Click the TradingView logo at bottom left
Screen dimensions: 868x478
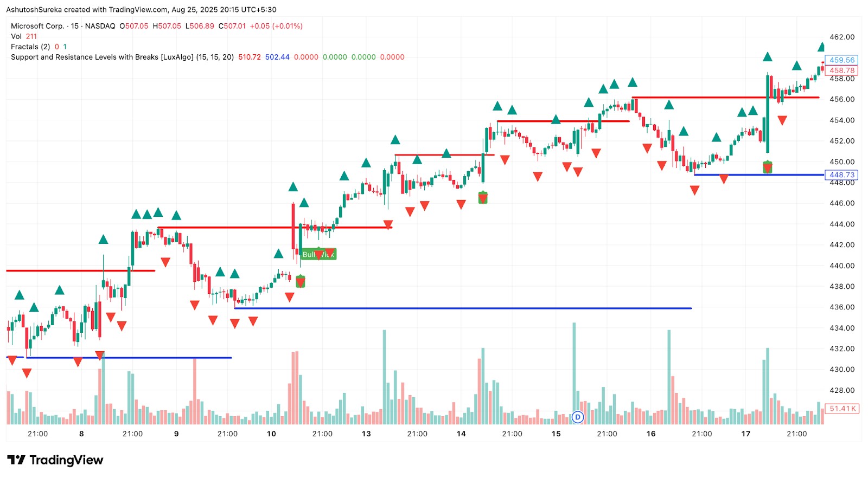click(55, 460)
